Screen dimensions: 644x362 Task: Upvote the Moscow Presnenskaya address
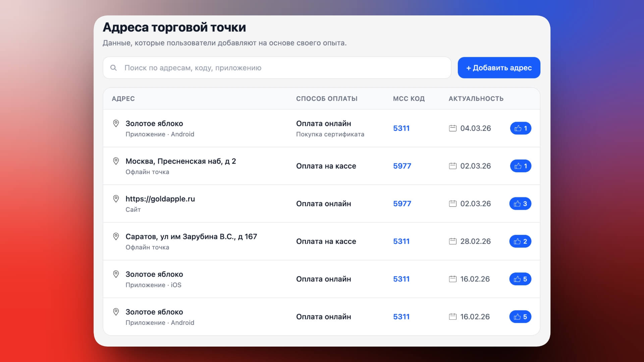(520, 166)
